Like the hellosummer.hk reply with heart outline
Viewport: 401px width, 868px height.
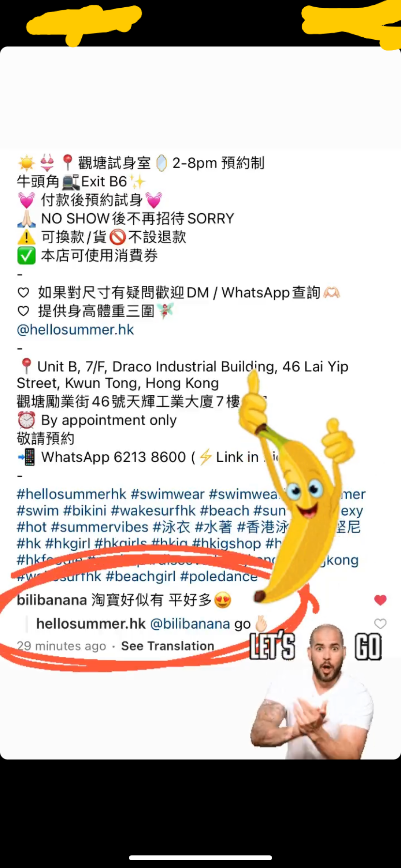381,624
